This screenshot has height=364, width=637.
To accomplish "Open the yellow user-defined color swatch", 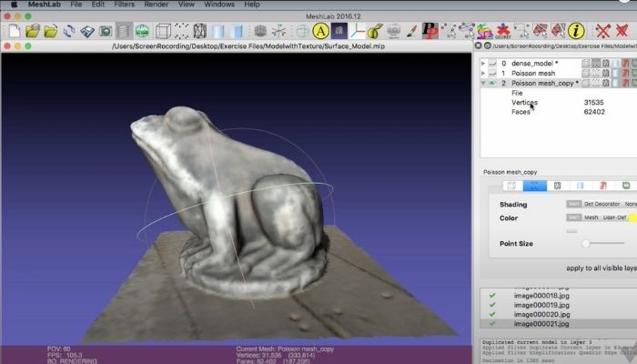I will pyautogui.click(x=632, y=217).
